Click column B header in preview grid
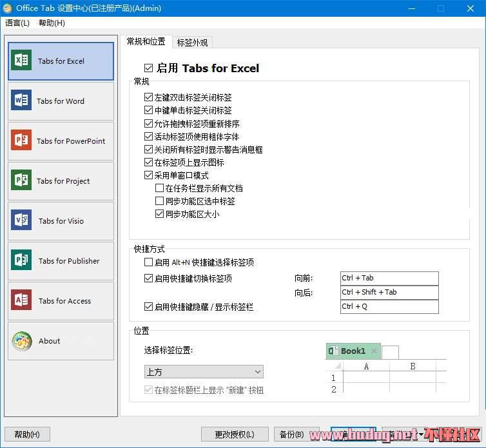The image size is (486, 448). (413, 366)
